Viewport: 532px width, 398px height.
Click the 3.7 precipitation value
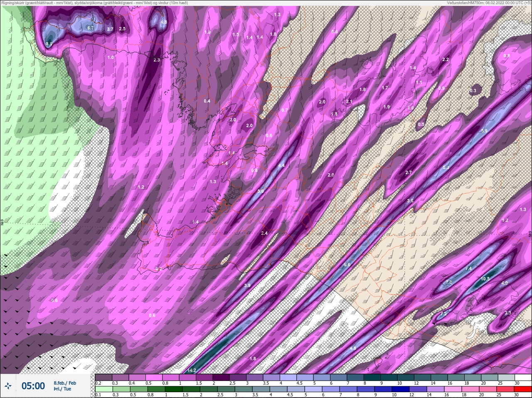(110, 29)
